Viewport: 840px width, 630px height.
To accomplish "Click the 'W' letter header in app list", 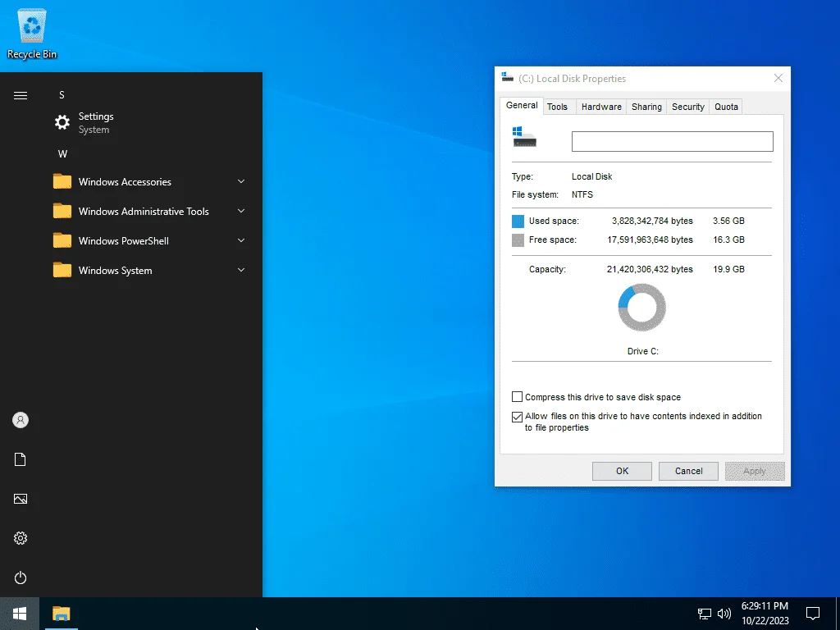I will pos(62,153).
